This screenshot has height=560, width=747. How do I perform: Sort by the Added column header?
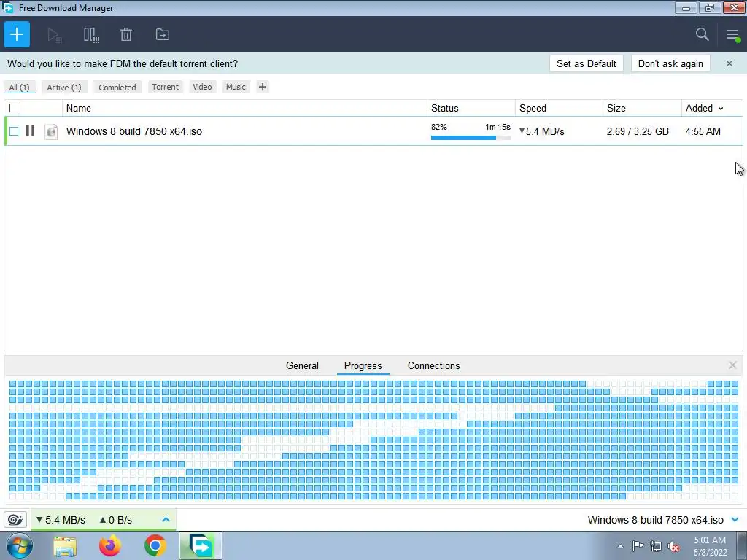click(x=704, y=108)
